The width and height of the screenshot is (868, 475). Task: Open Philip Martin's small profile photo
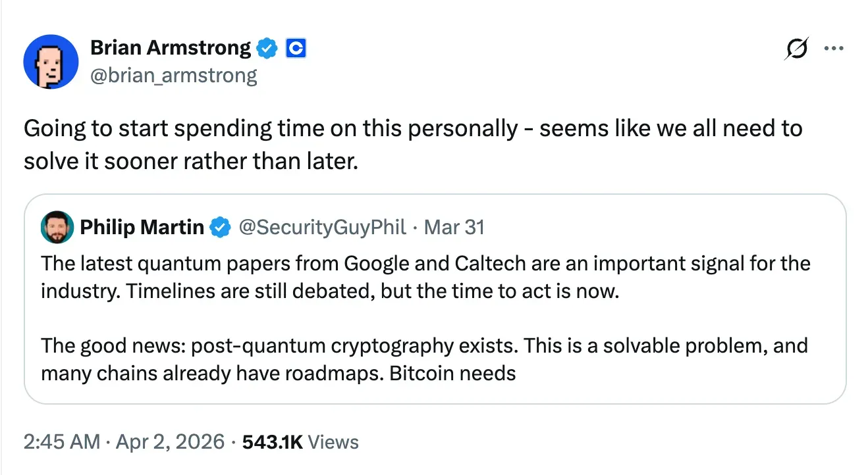[x=57, y=228]
